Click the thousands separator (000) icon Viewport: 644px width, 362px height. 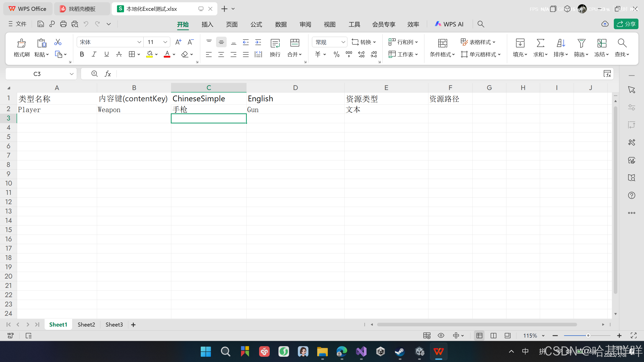(349, 54)
